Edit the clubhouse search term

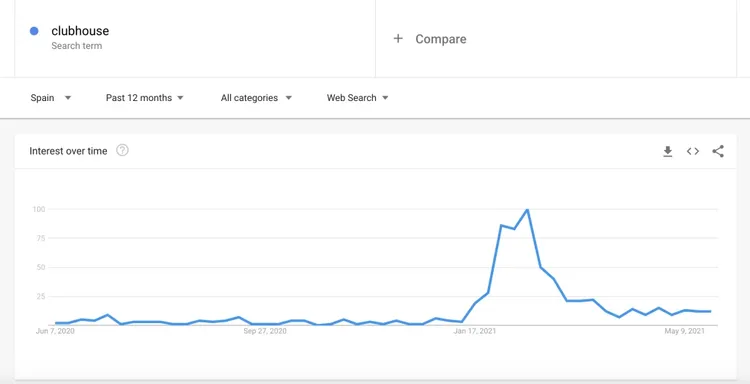(x=80, y=31)
